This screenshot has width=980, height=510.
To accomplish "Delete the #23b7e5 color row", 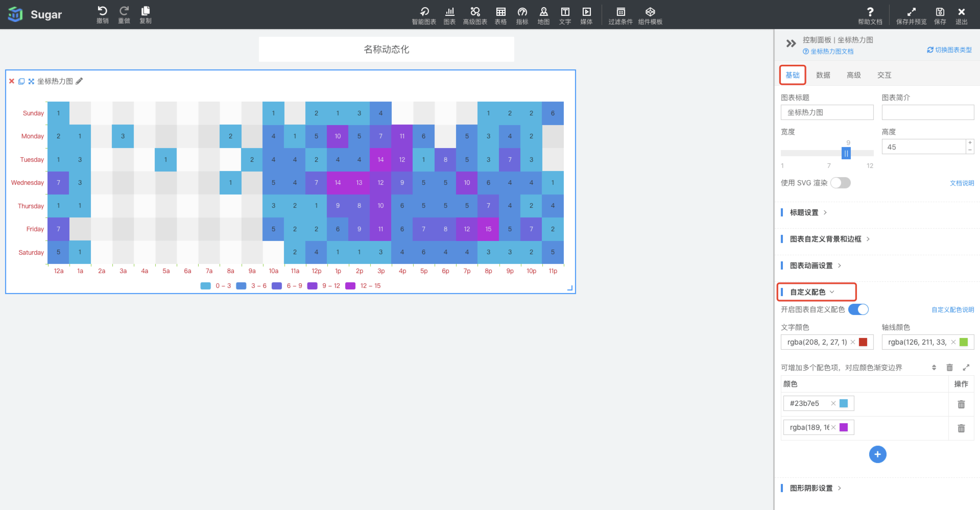I will 961,404.
